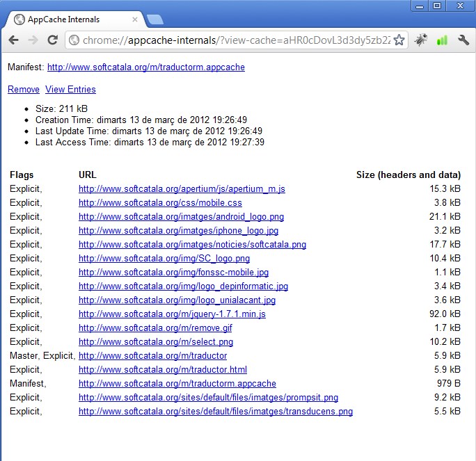Click the Size (headers and data) header

408,175
